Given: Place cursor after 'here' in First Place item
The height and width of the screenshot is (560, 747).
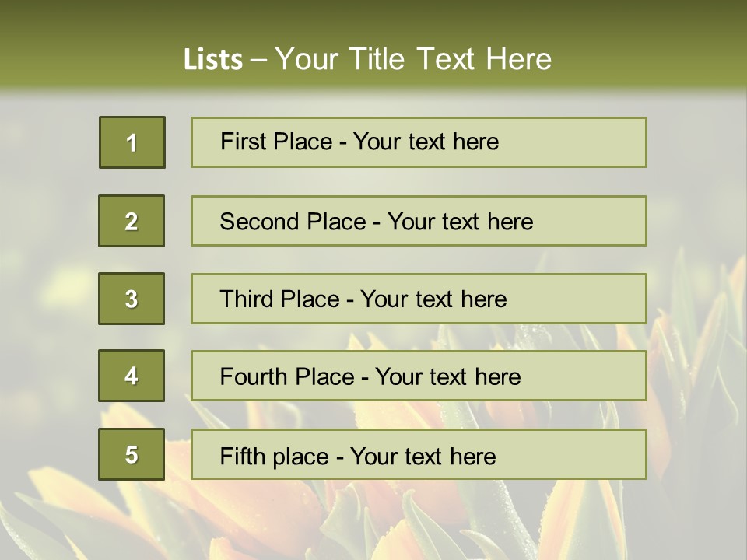Looking at the screenshot, I should [x=500, y=142].
